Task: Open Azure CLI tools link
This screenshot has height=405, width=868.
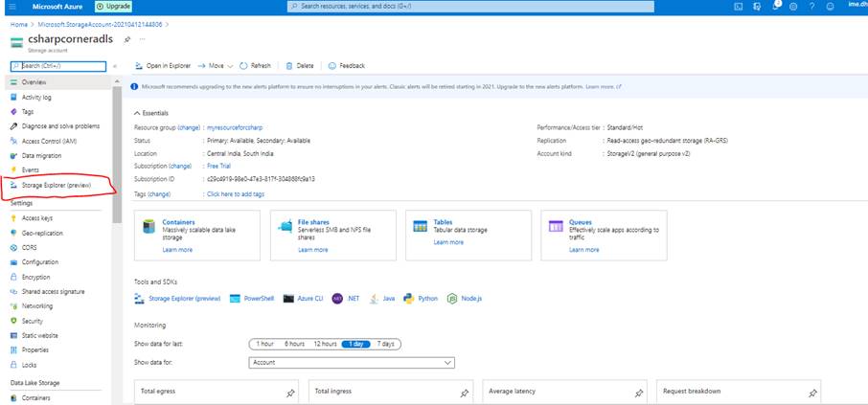Action: tap(303, 298)
